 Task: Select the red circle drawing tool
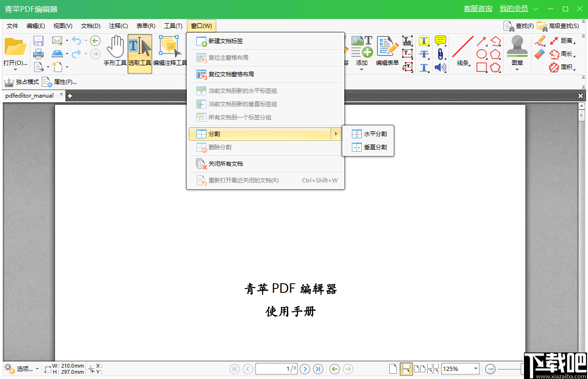tap(481, 54)
